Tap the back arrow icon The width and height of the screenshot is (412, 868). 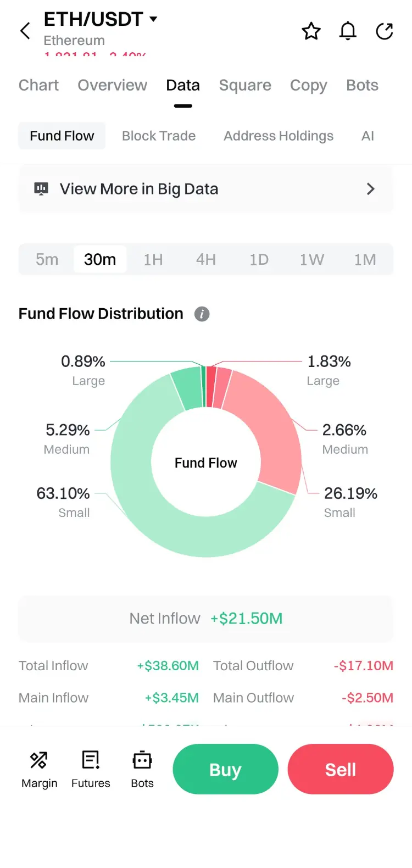coord(25,31)
